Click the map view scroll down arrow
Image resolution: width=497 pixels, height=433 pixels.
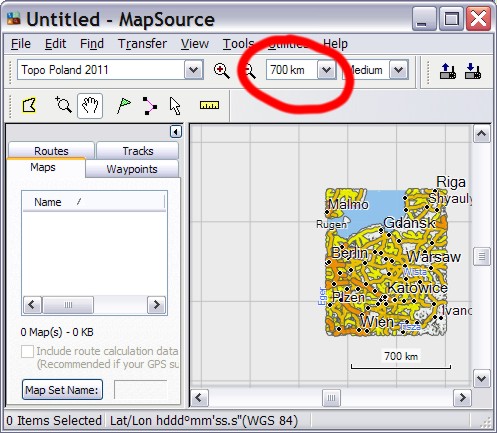click(481, 378)
